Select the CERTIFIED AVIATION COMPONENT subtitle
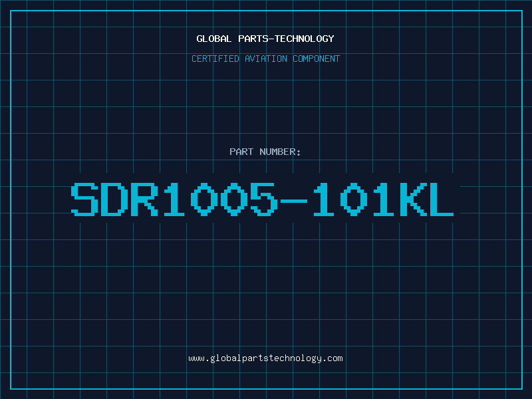 [265, 59]
